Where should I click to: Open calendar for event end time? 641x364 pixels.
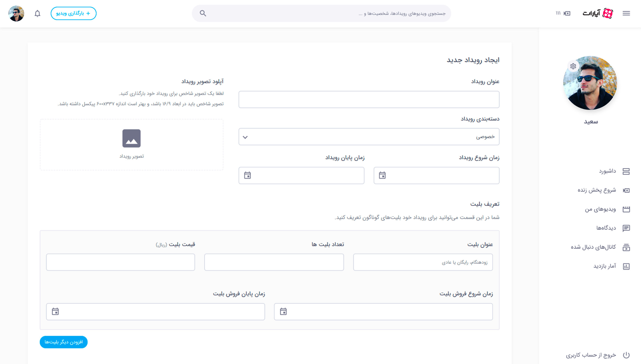pos(247,175)
